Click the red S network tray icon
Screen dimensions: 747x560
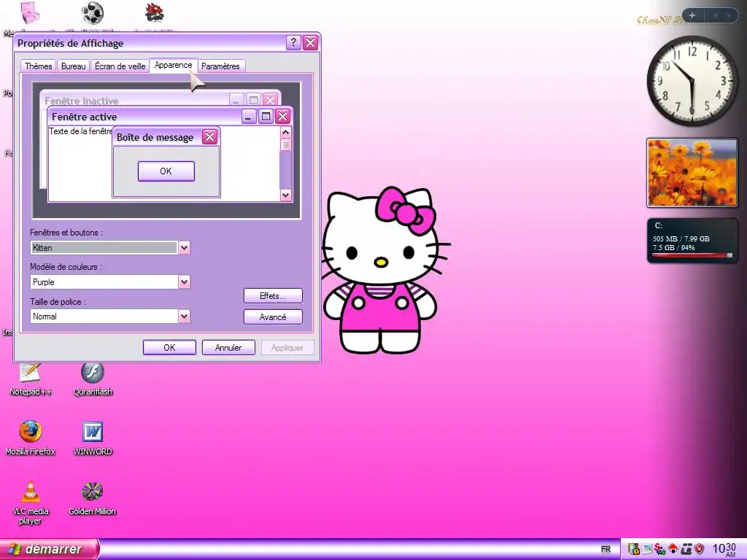(659, 549)
